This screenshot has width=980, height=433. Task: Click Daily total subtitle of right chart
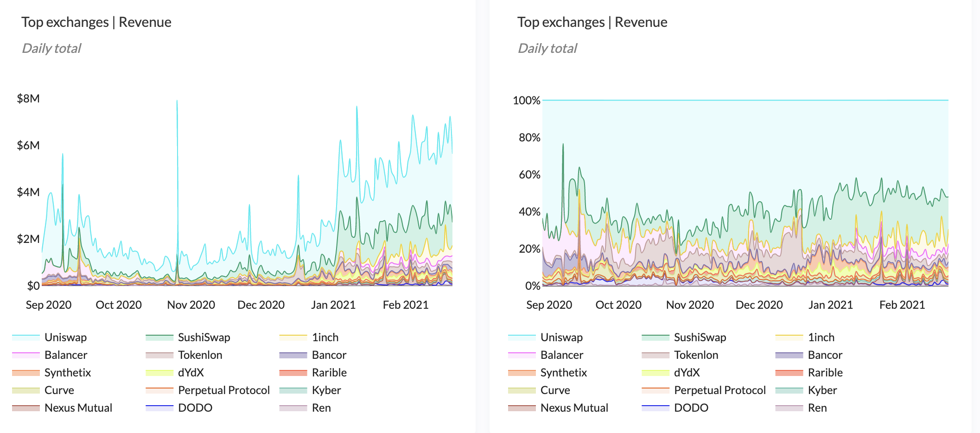pyautogui.click(x=547, y=48)
